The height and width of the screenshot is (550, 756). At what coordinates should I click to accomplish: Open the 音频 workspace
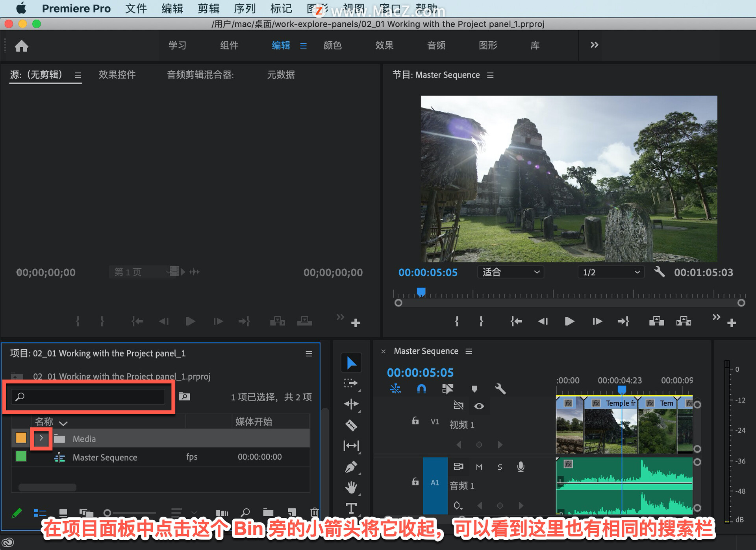coord(436,46)
